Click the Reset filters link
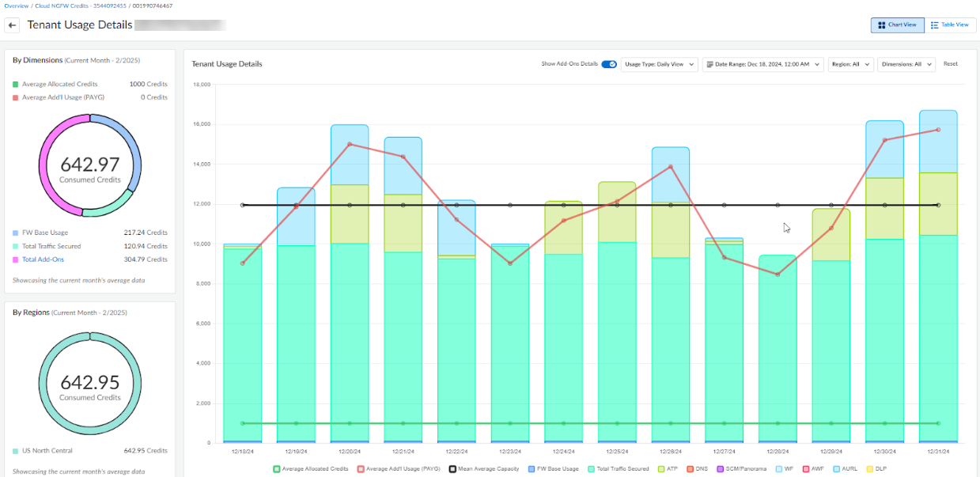The height and width of the screenshot is (477, 980). (x=950, y=64)
